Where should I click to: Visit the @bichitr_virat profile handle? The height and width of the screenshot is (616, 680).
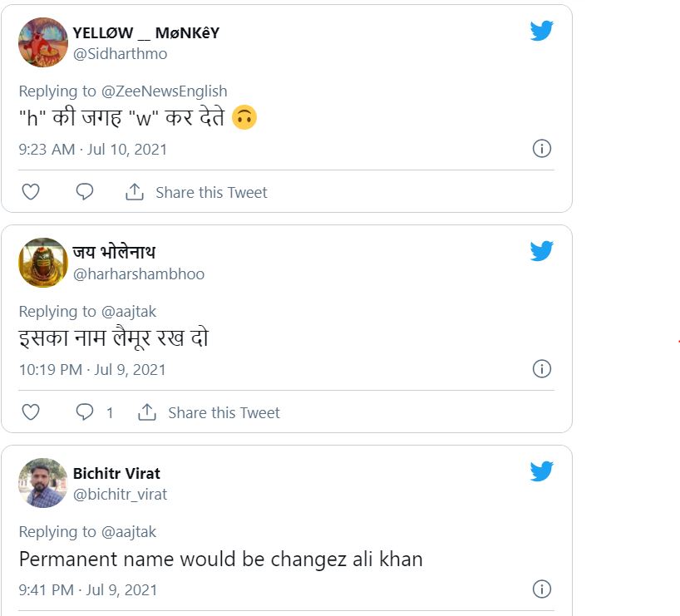click(121, 495)
